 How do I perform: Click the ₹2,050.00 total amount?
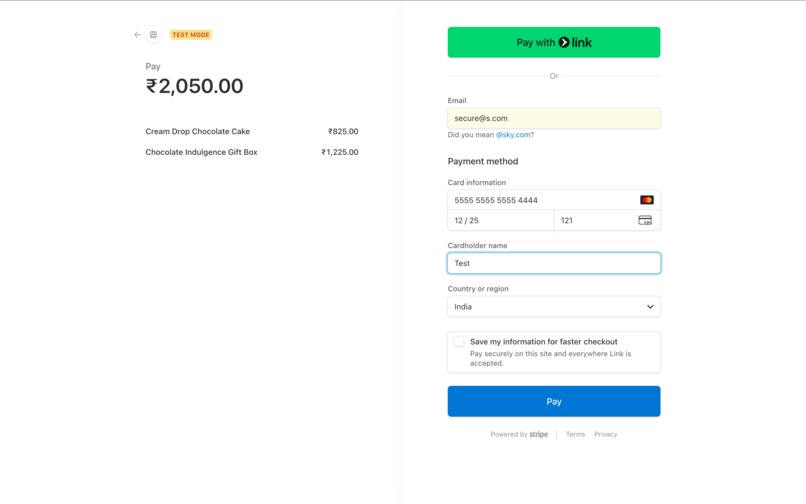coord(194,86)
